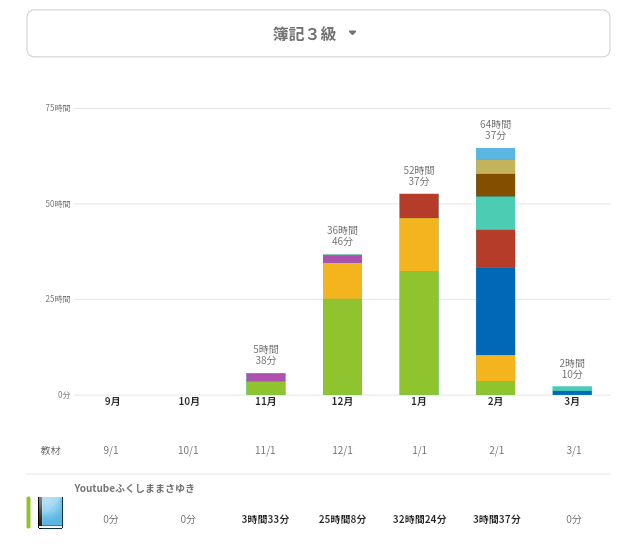Click the Youtubeふくしままさゆき book thumbnail

(50, 512)
